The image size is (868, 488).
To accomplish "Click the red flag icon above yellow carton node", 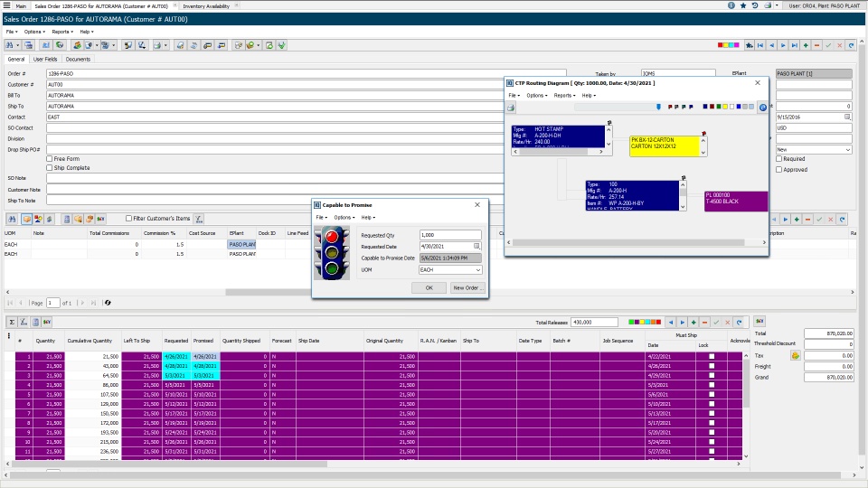I will coord(703,134).
